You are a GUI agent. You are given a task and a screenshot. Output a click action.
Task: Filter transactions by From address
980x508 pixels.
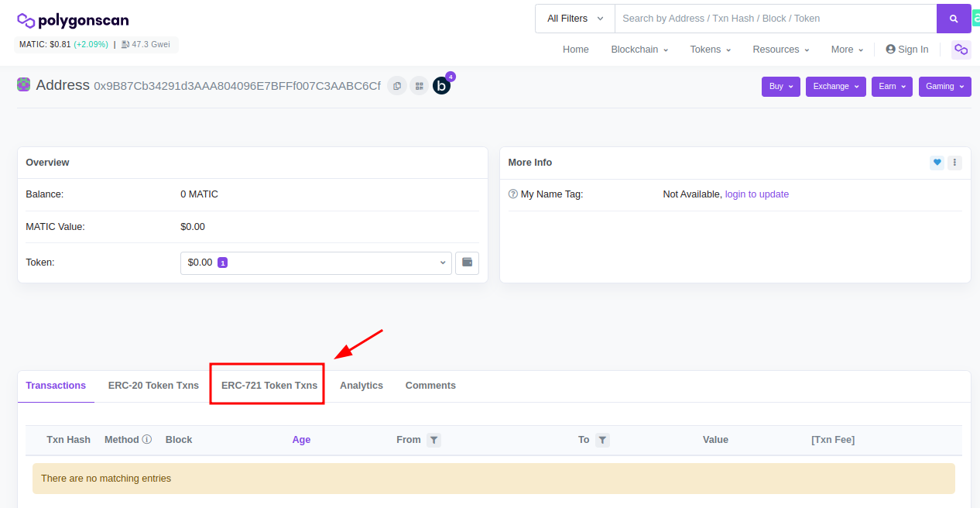click(434, 440)
